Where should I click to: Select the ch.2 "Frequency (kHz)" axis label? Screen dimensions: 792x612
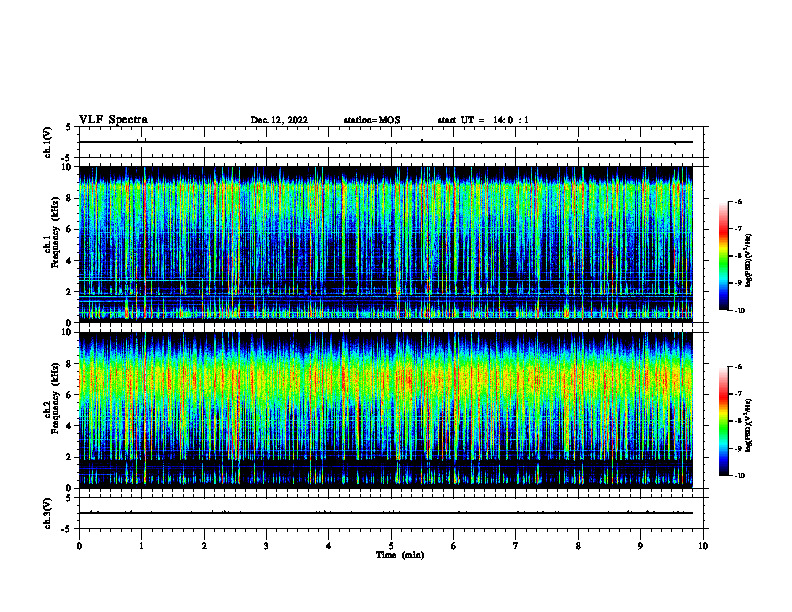click(x=55, y=398)
